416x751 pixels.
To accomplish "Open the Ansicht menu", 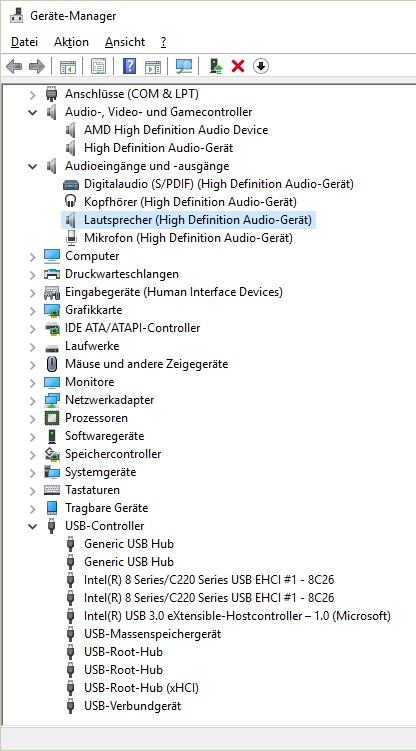I will pyautogui.click(x=125, y=42).
